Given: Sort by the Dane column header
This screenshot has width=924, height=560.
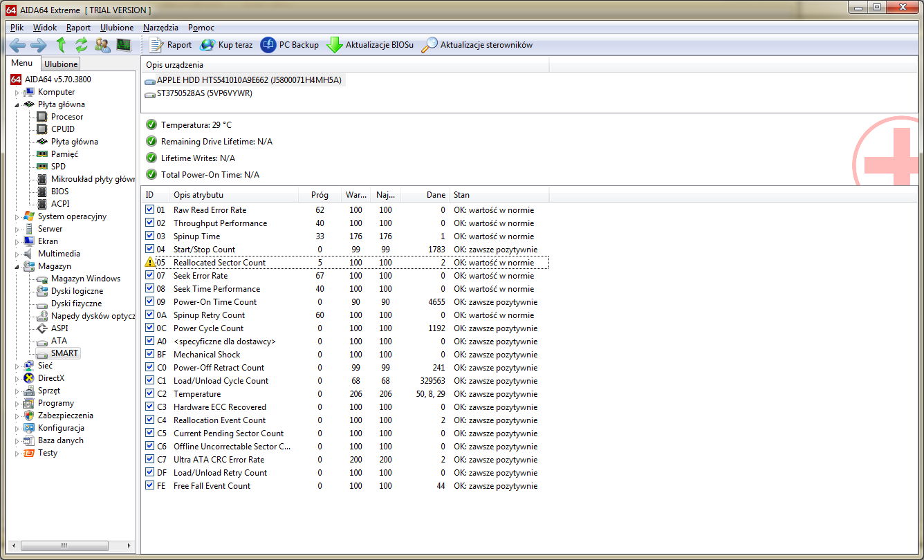Looking at the screenshot, I should 425,195.
